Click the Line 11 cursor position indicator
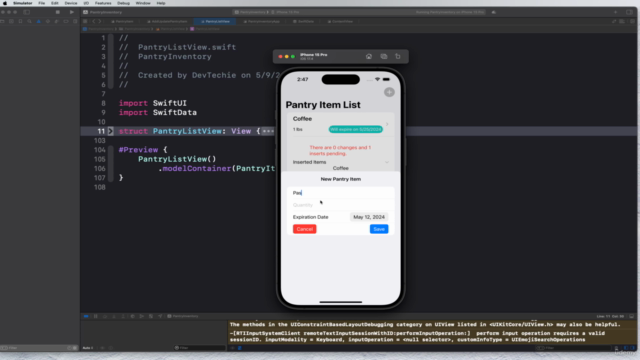The width and height of the screenshot is (640, 360). (x=610, y=316)
